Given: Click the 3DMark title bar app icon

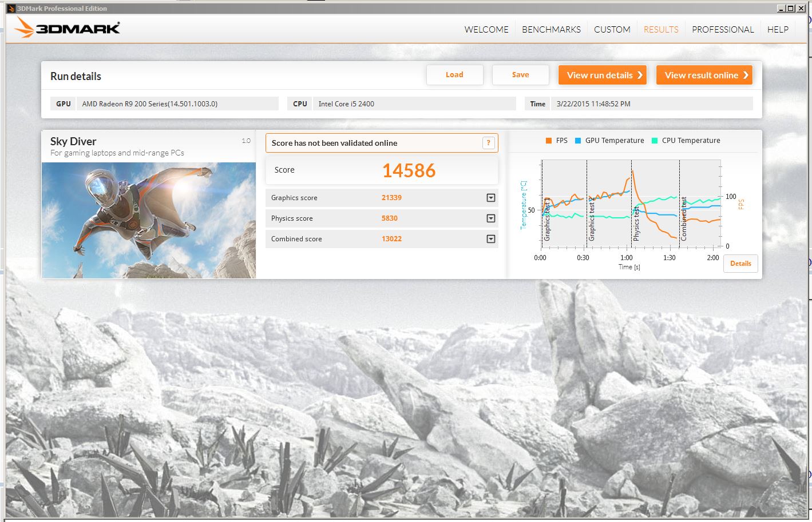Looking at the screenshot, I should coord(11,8).
